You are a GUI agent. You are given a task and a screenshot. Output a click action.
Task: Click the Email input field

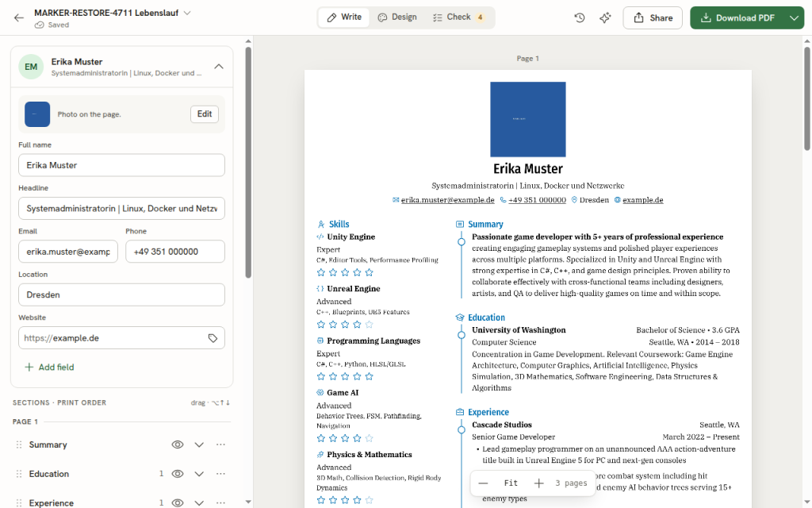click(68, 252)
